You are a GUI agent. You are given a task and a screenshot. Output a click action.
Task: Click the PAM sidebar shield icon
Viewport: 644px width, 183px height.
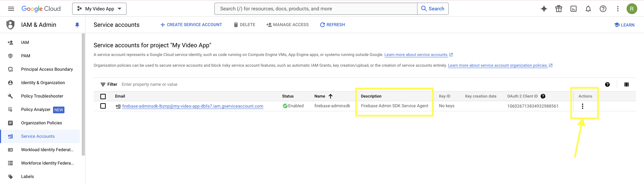click(x=10, y=56)
